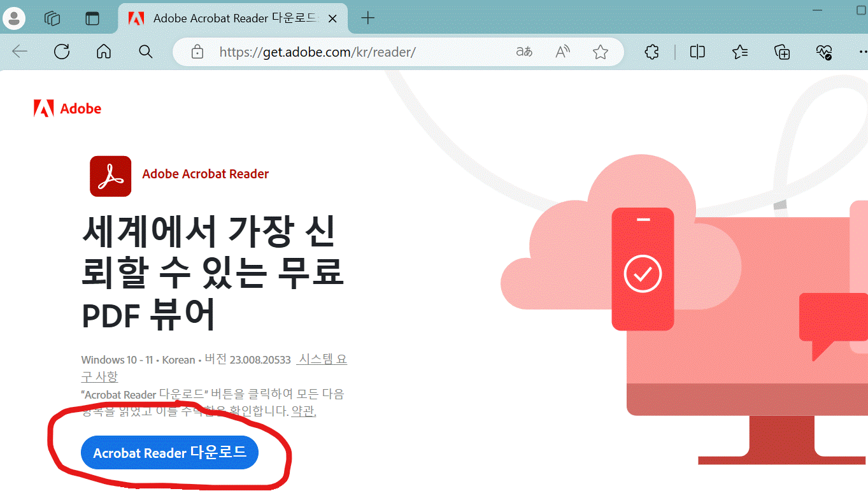The width and height of the screenshot is (868, 491).
Task: View site info padlock icon
Action: tap(197, 52)
